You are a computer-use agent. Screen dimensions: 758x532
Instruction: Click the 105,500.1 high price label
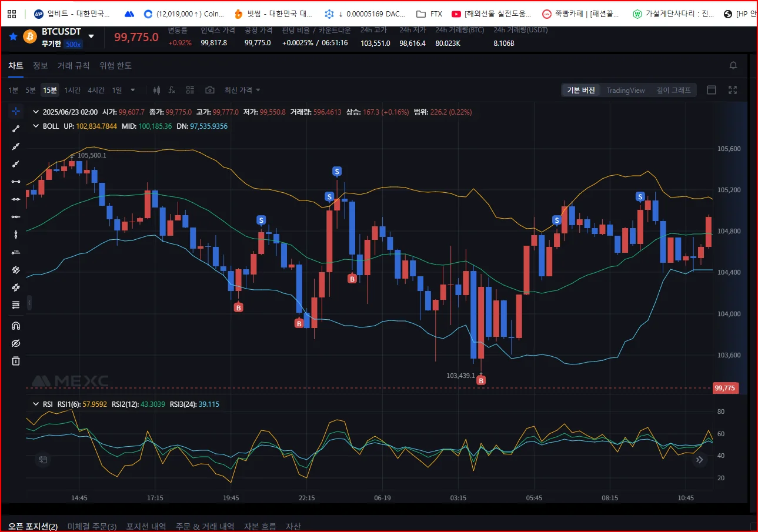(92, 155)
